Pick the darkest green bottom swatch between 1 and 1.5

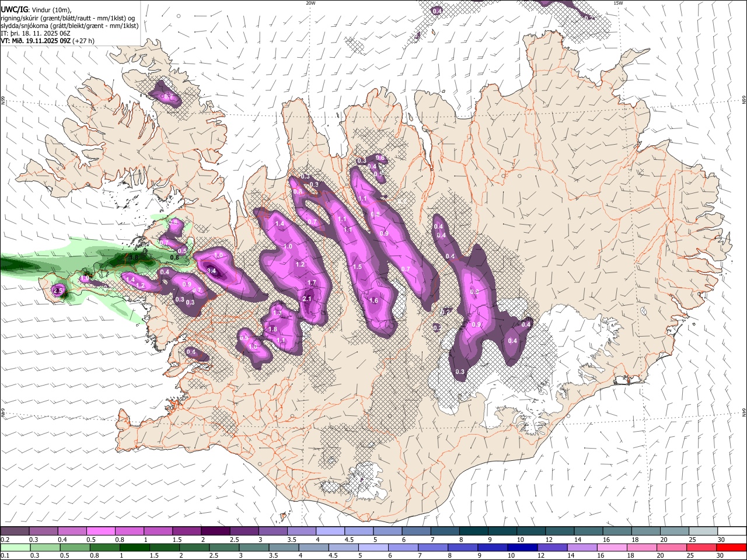[134, 547]
